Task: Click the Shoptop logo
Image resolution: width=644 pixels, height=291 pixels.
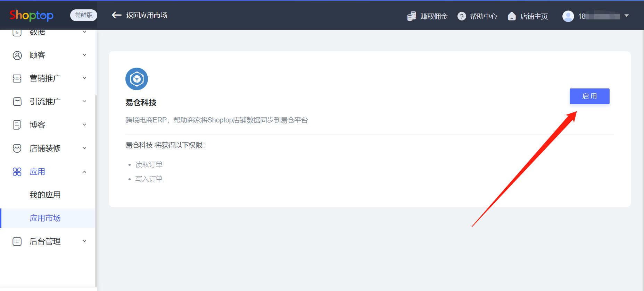Action: (32, 15)
